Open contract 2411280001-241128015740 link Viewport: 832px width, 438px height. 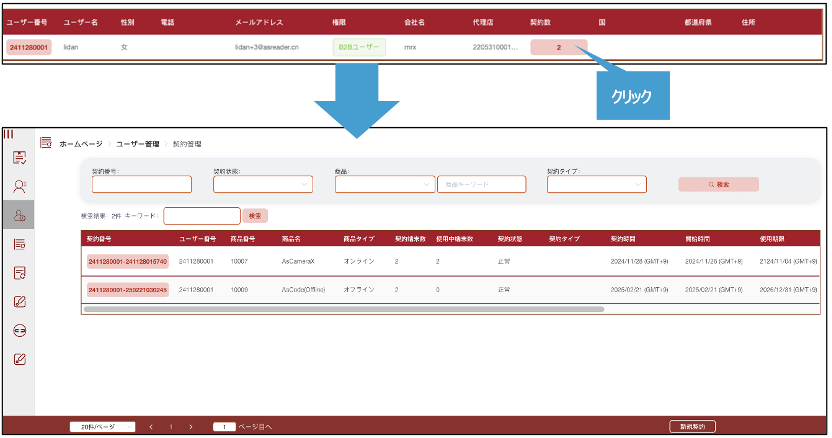tap(127, 261)
